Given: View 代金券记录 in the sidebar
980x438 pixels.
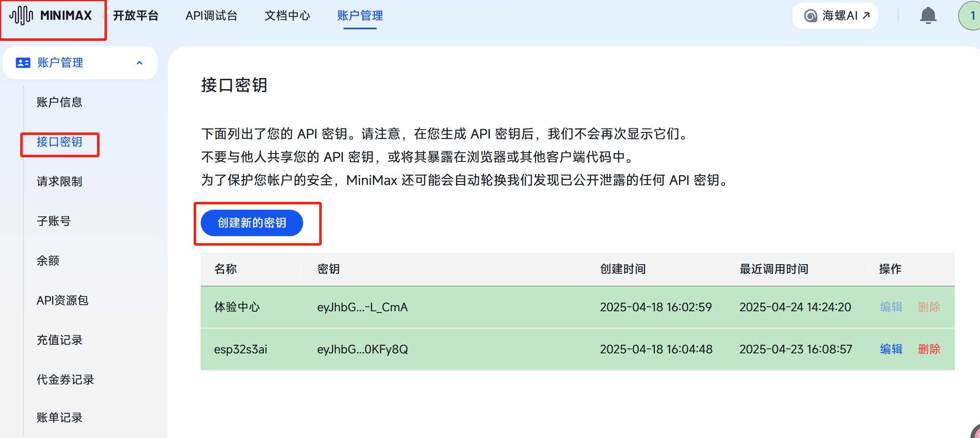Looking at the screenshot, I should (x=65, y=379).
